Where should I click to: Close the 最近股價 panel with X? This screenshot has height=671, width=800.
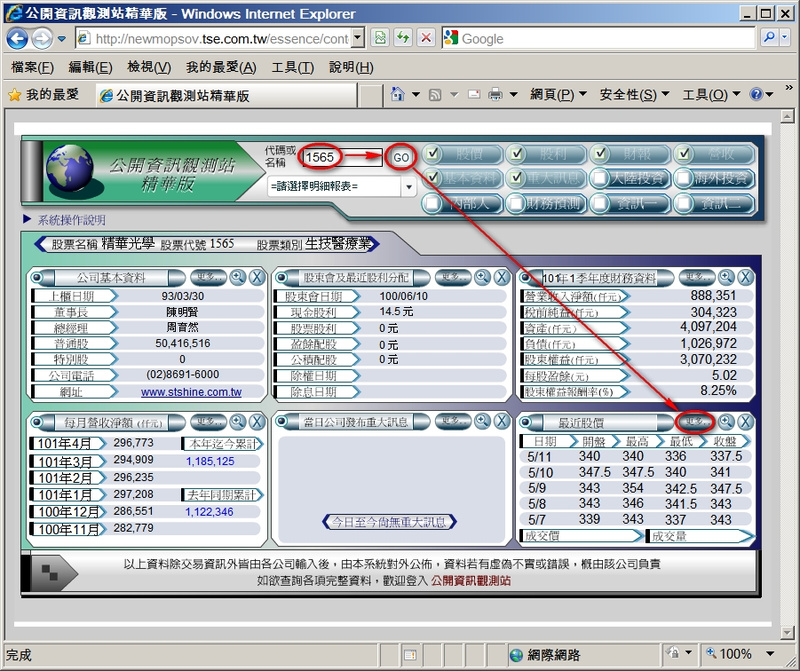coord(745,422)
